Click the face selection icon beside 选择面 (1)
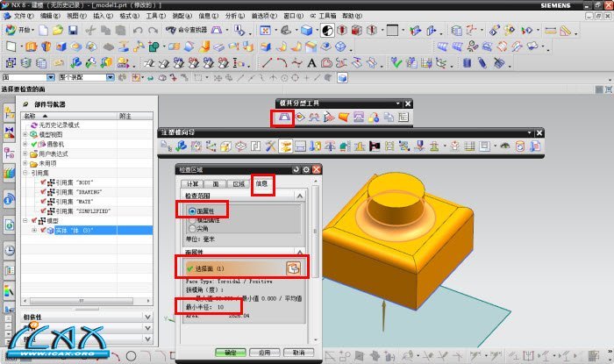The width and height of the screenshot is (614, 364). click(x=295, y=267)
